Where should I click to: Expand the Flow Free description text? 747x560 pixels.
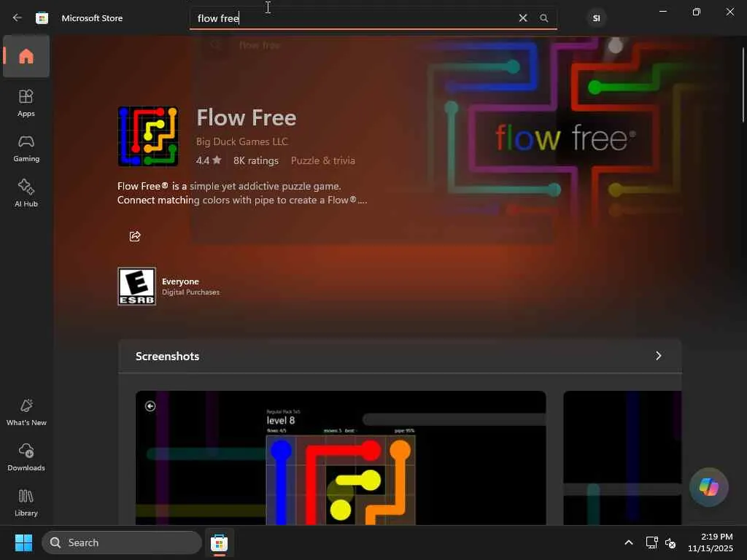[x=242, y=192]
